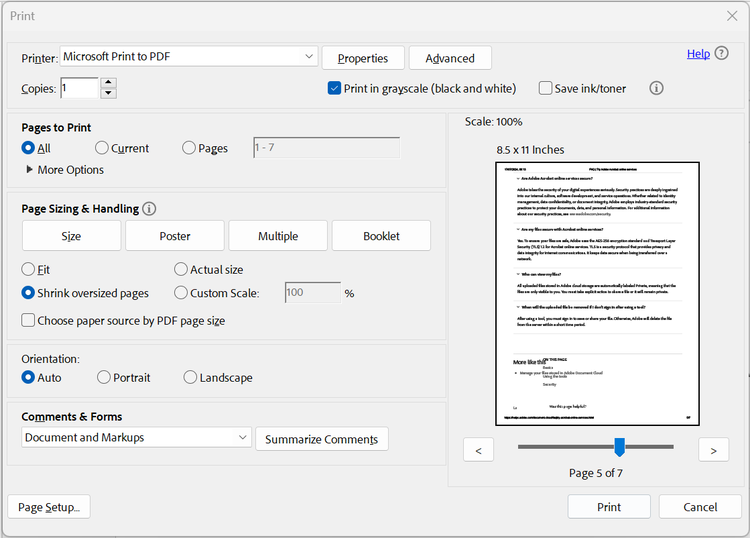This screenshot has height=538, width=750.
Task: Open the Comments & Forms dropdown
Action: point(136,438)
